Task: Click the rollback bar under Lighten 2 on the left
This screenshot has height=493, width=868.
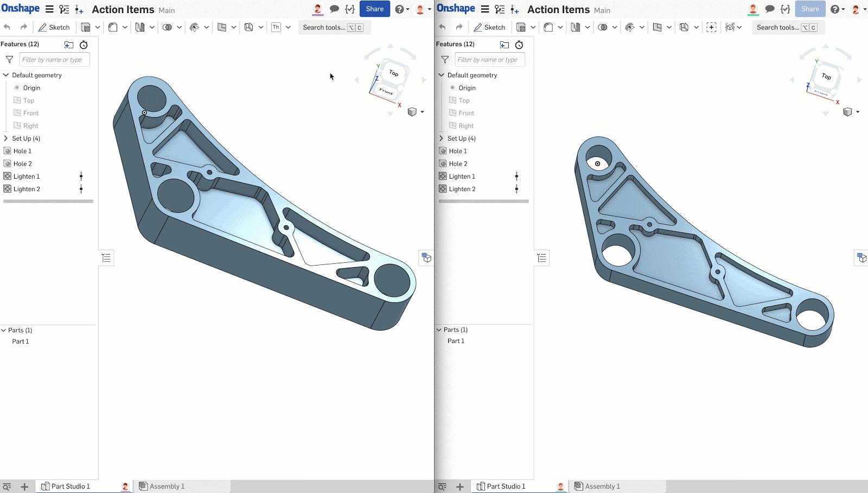Action: (48, 201)
